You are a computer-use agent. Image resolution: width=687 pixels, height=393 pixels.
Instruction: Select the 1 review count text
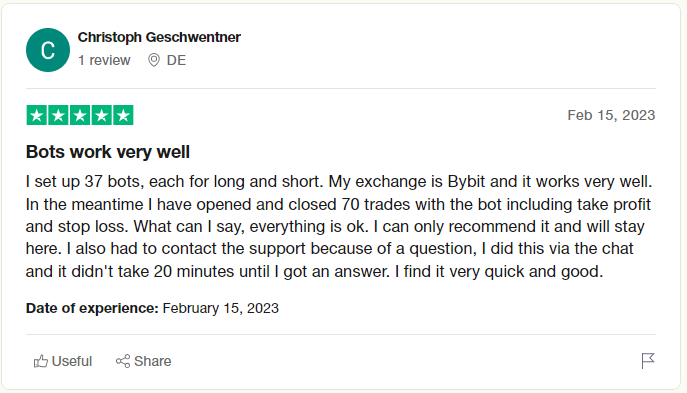point(104,60)
